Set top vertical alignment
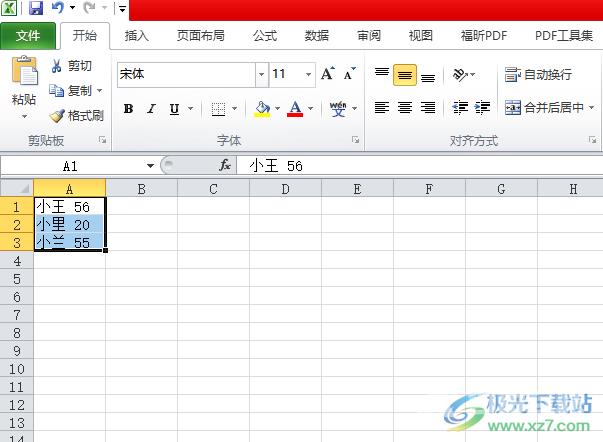The height and width of the screenshot is (442, 603). coord(382,74)
